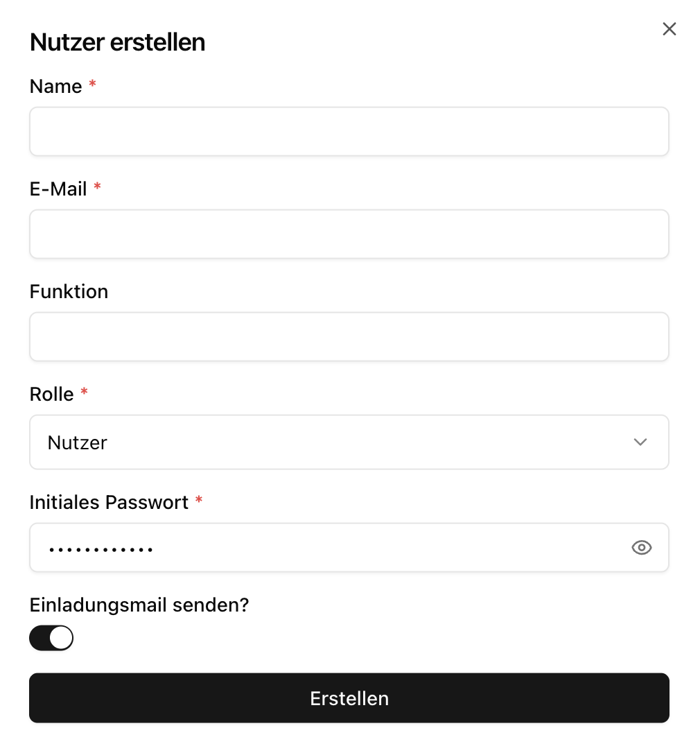This screenshot has height=753, width=700.
Task: Click the Nutzer erstellen dialog title
Action: coord(116,42)
